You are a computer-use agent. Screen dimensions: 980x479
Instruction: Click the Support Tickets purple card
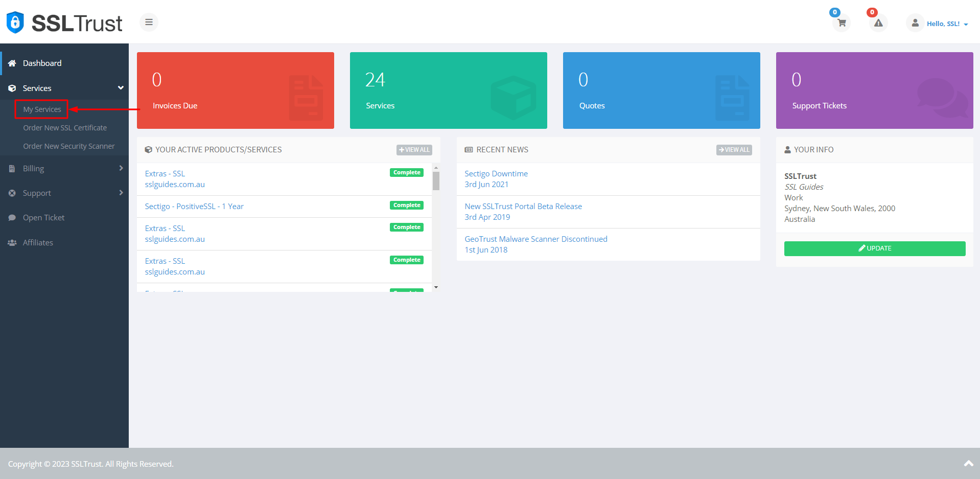pos(874,90)
